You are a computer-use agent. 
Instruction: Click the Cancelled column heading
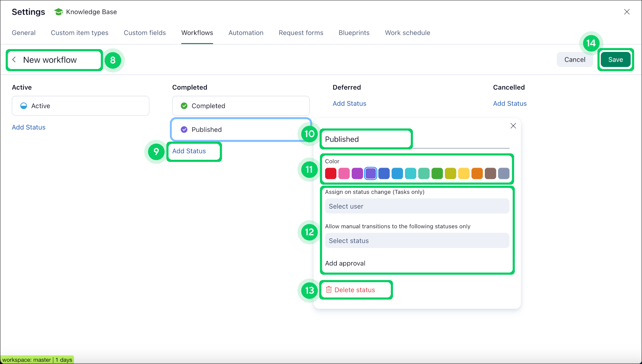pyautogui.click(x=509, y=87)
